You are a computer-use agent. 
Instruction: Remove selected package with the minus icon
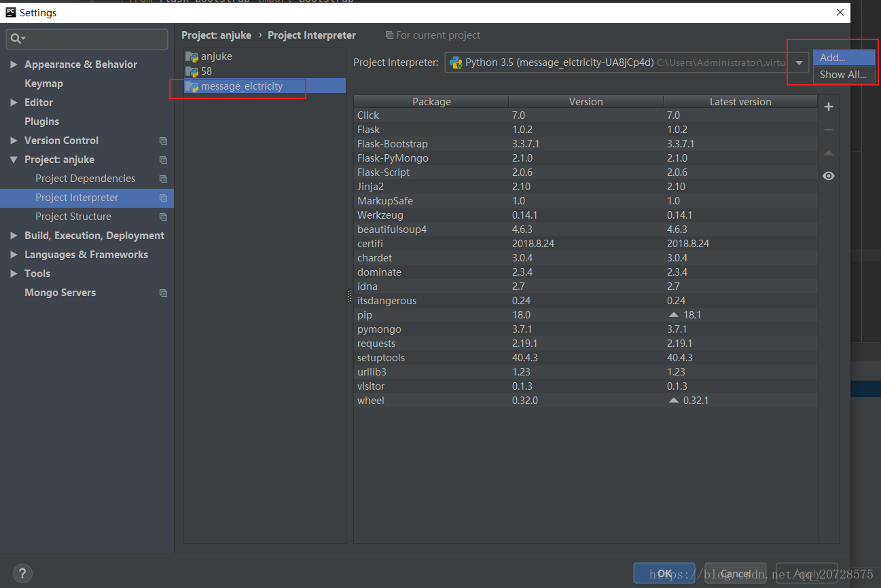click(828, 130)
